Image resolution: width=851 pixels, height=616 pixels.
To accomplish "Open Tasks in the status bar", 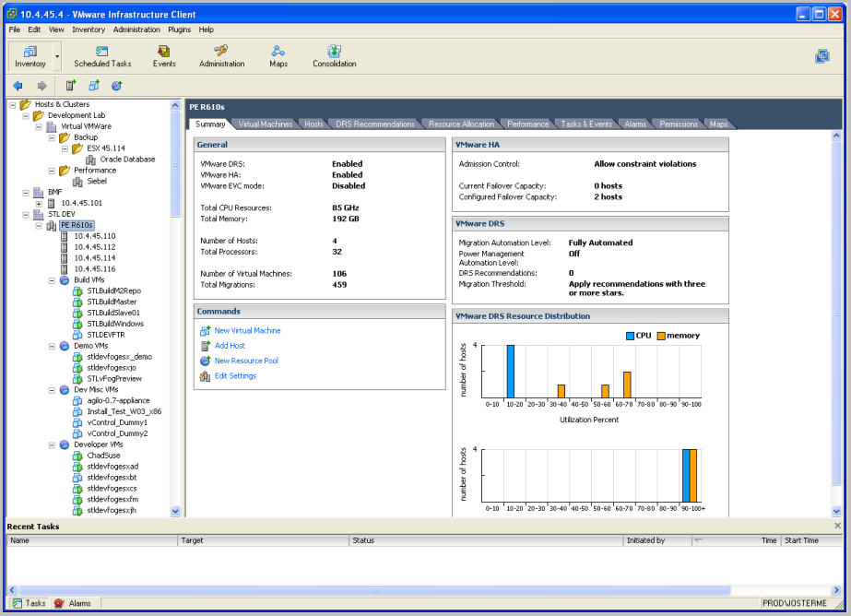I will (28, 603).
